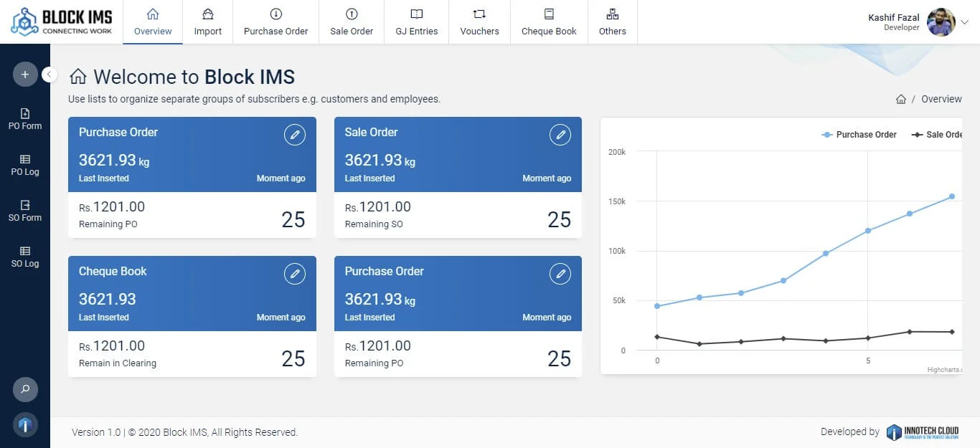Screen dimensions: 980x448
Task: Click the edit pencil on top-left Purchase Order card
Action: pyautogui.click(x=294, y=135)
